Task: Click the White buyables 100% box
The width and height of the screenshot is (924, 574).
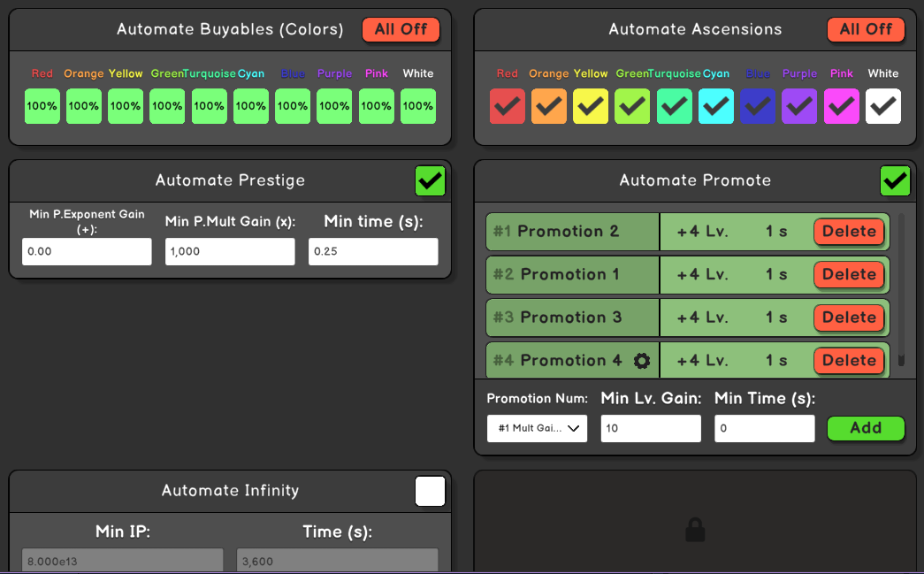Action: (418, 106)
